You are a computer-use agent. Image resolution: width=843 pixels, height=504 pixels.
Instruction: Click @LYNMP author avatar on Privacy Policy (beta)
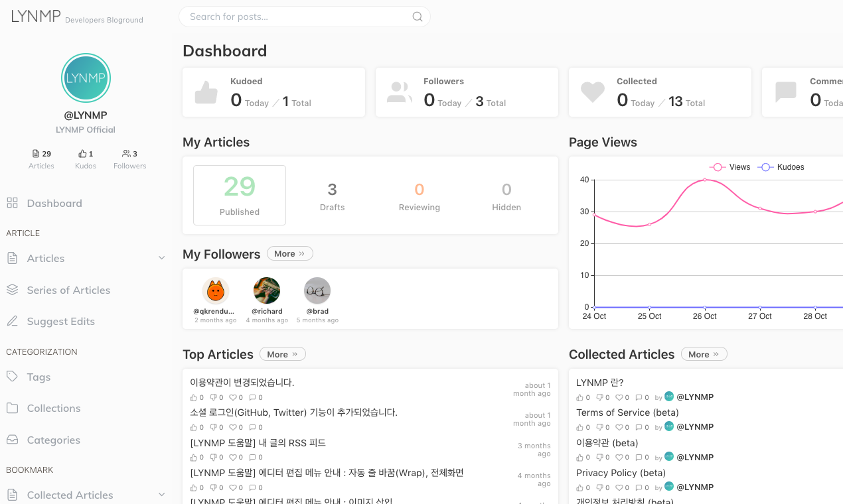coord(669,487)
